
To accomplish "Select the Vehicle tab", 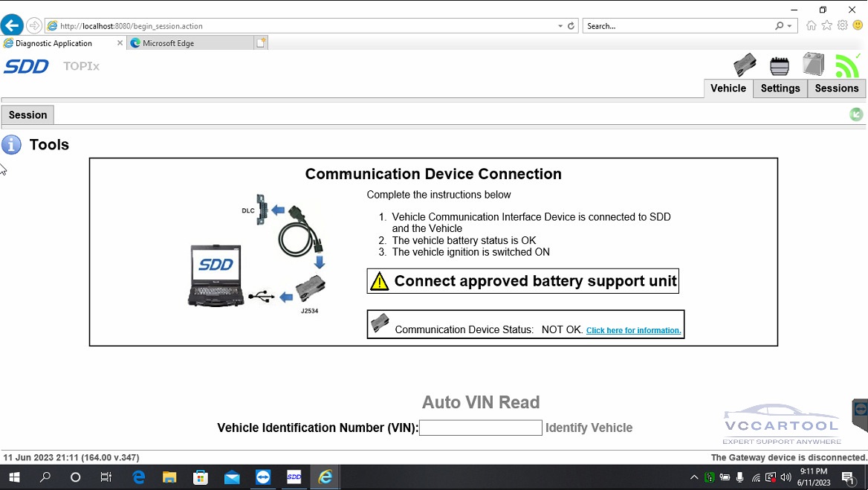I will 728,88.
